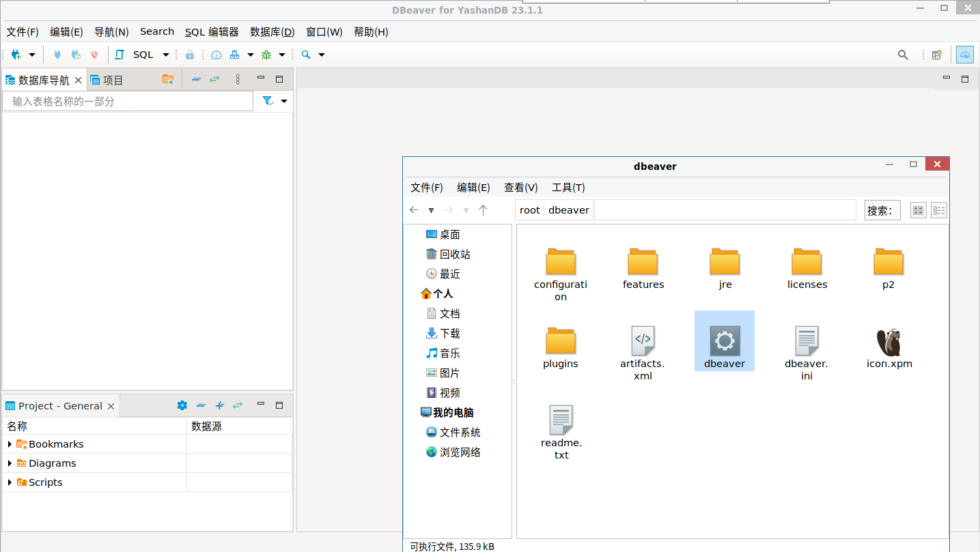The width and height of the screenshot is (980, 552).
Task: Click the 搜索 button in file manager
Action: [x=882, y=210]
